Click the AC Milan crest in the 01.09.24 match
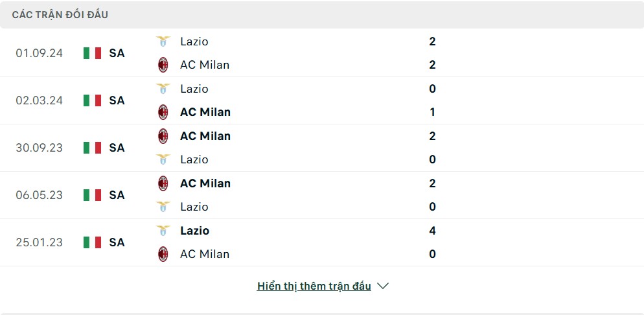 point(163,65)
